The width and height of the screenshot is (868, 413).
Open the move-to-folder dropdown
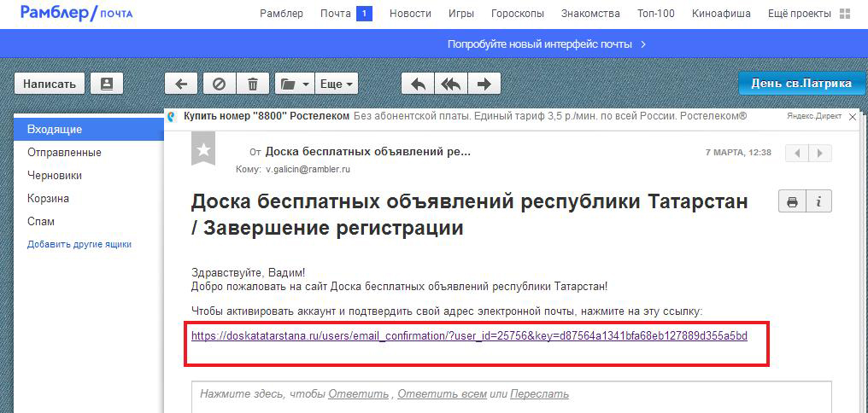(x=294, y=84)
